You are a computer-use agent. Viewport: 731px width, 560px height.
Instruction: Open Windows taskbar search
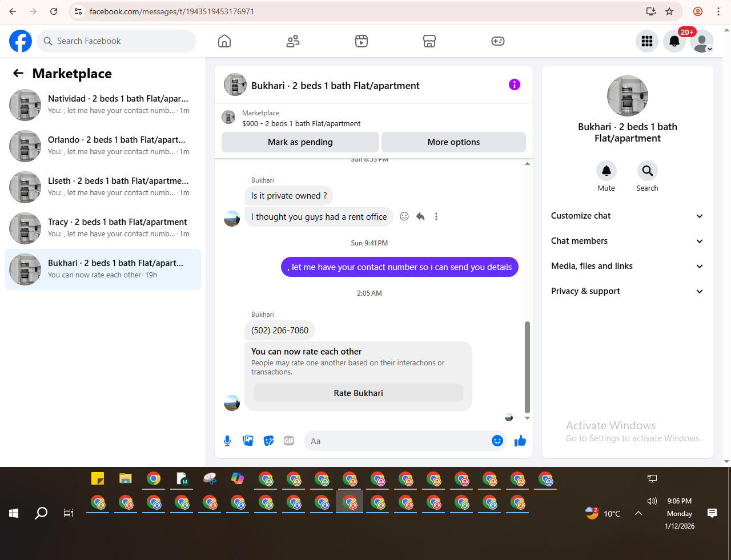click(41, 513)
